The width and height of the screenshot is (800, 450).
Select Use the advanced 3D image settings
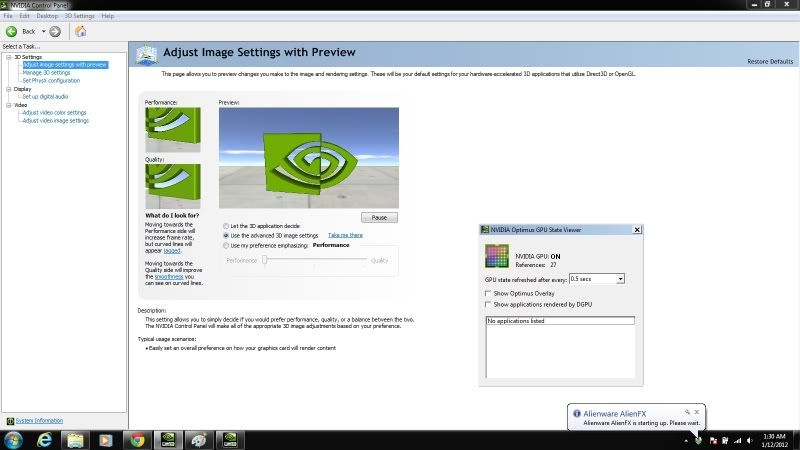tap(226, 236)
